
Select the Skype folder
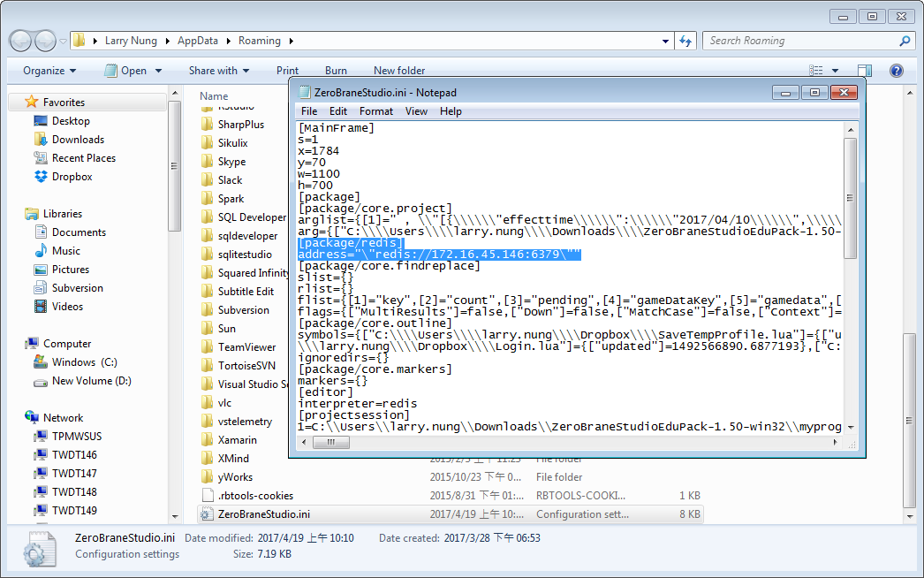coord(231,162)
